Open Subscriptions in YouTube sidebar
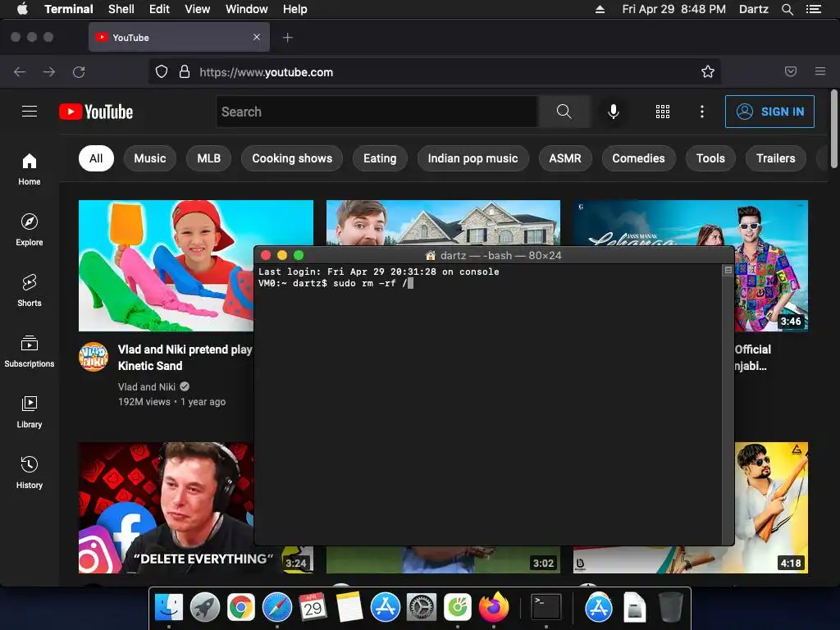This screenshot has height=630, width=840. [x=30, y=351]
